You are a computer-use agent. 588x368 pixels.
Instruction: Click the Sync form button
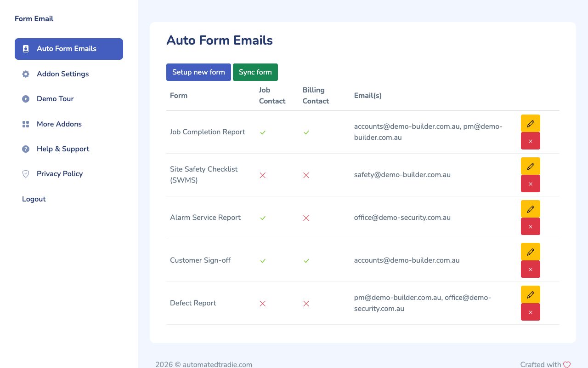click(255, 72)
